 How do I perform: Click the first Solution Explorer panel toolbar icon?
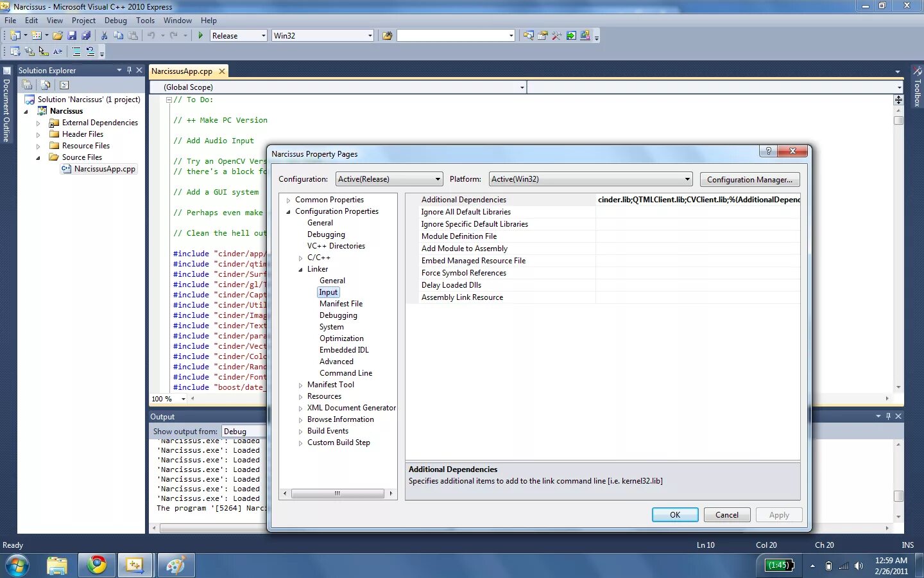(x=27, y=85)
